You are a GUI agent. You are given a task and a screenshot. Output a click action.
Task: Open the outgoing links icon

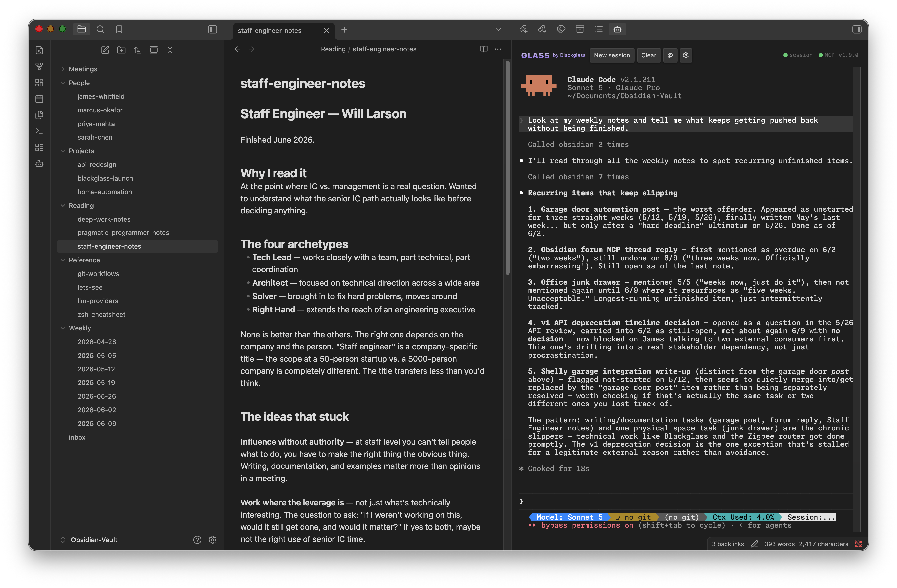[x=542, y=29]
